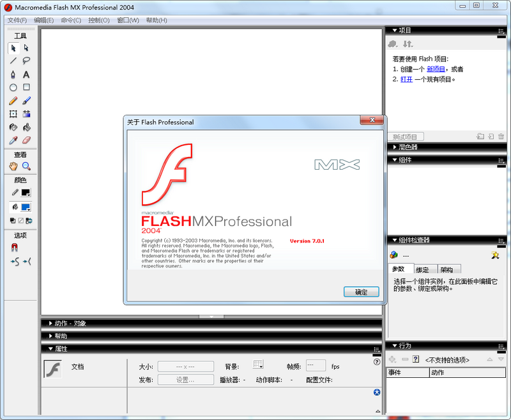Select the Paint Bucket tool
Screen dimensions: 511x420
pos(26,127)
